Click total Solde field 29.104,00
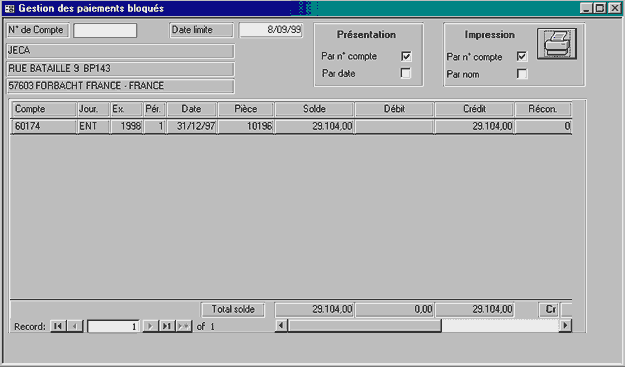 [x=314, y=309]
